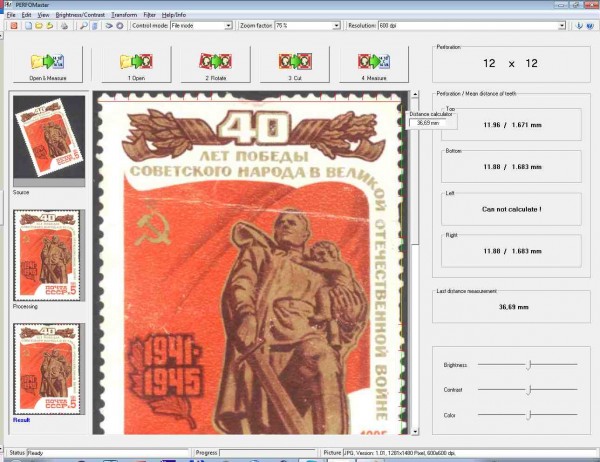Image resolution: width=600 pixels, height=462 pixels.
Task: Expand the Control mode dropdown
Action: pyautogui.click(x=228, y=26)
